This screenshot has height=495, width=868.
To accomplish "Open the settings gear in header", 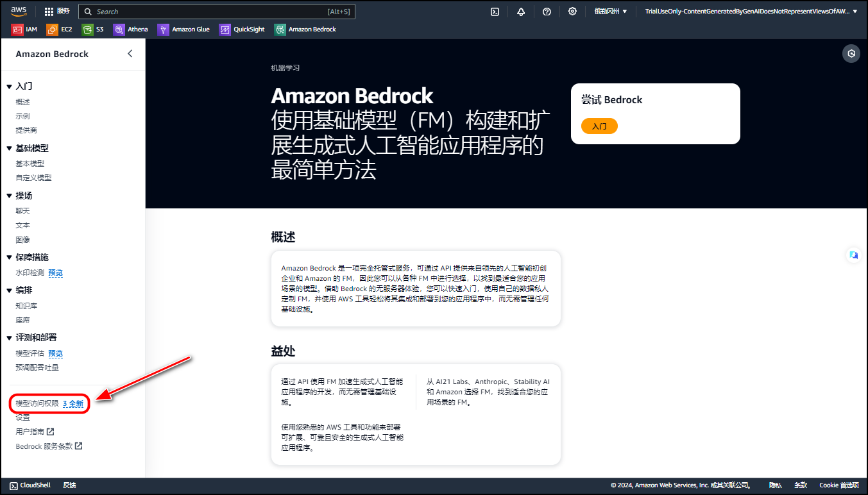I will click(x=572, y=12).
